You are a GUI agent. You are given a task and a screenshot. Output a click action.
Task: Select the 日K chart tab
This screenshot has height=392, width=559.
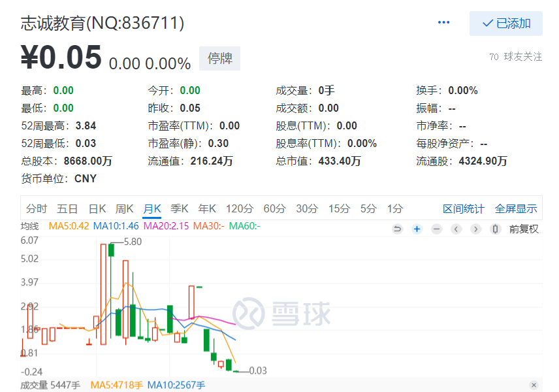[97, 209]
